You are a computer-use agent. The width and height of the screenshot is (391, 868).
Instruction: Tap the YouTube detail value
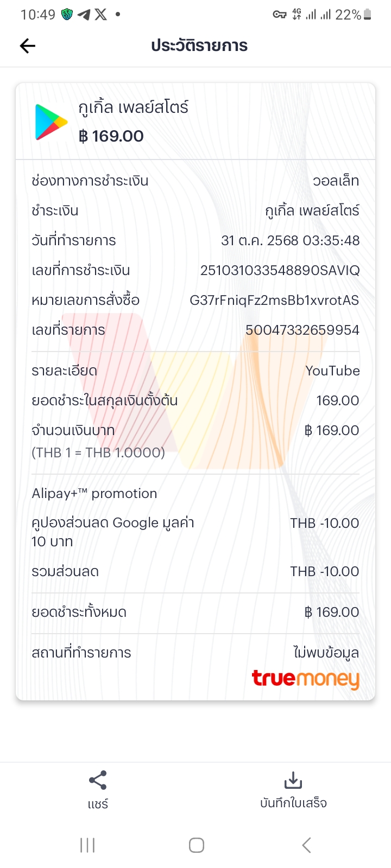coord(332,371)
